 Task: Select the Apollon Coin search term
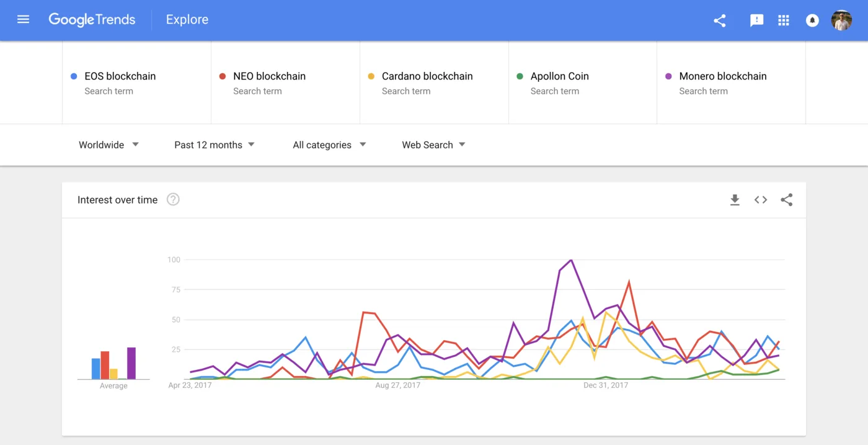583,83
